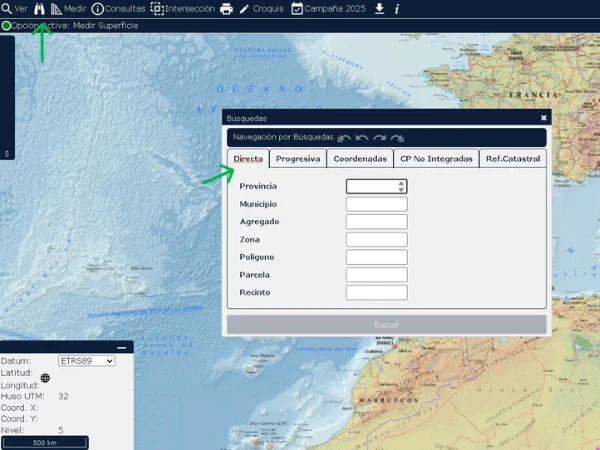Click the binoculars search icon
600x450 pixels.
[x=39, y=9]
